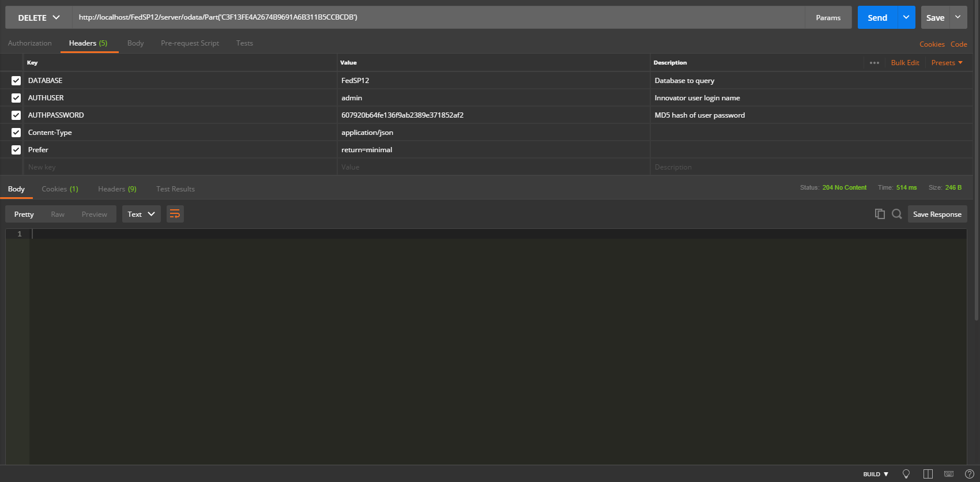Uncheck the DATABASE header checkbox
980x482 pixels.
16,81
